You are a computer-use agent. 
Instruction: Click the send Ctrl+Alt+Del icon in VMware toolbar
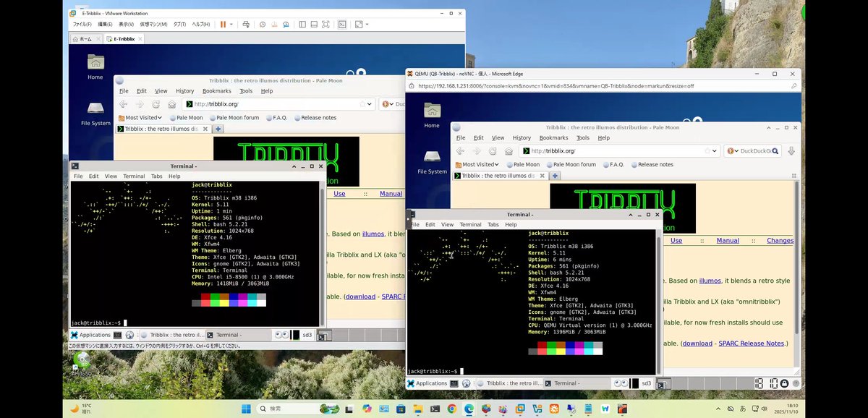[x=246, y=24]
